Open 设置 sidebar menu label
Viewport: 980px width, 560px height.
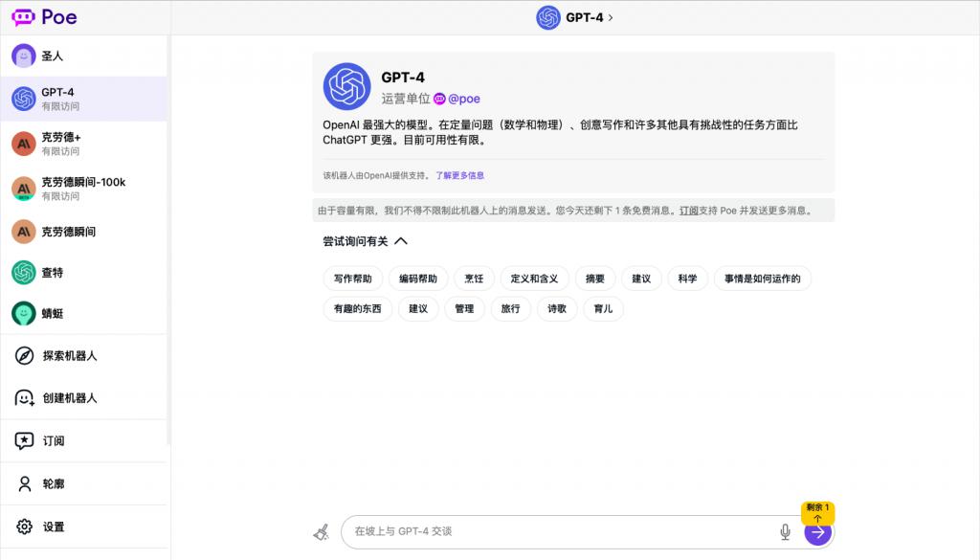pos(54,526)
